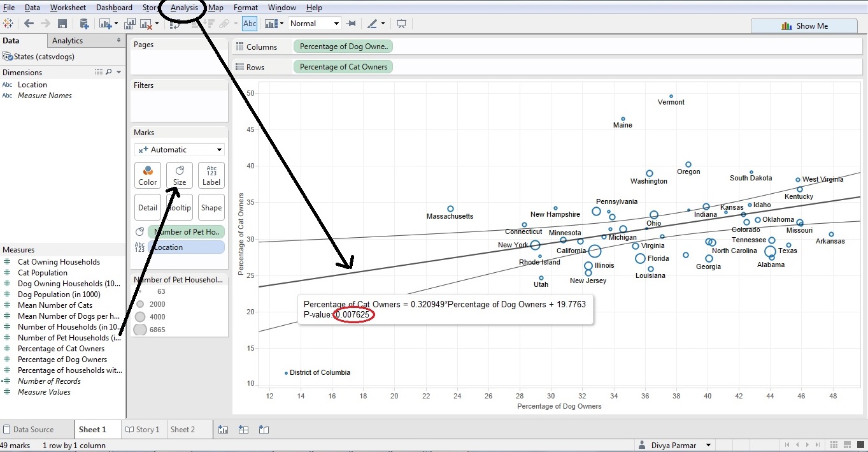Screen dimensions: 868x452
Task: Click the 6865 size legend circle
Action: (139, 330)
